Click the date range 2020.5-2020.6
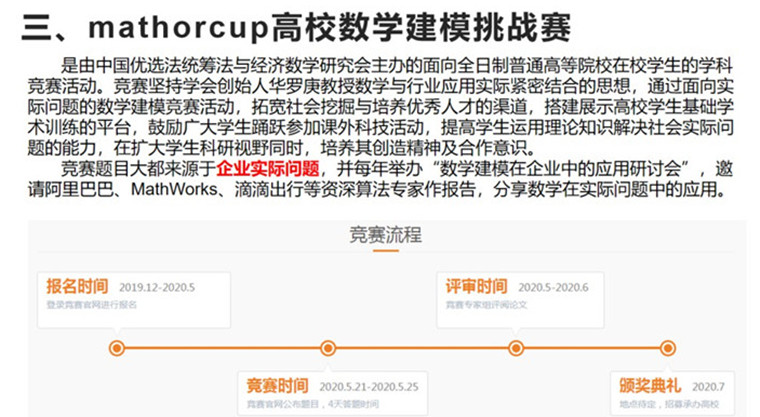Image resolution: width=760 pixels, height=417 pixels. [x=553, y=287]
